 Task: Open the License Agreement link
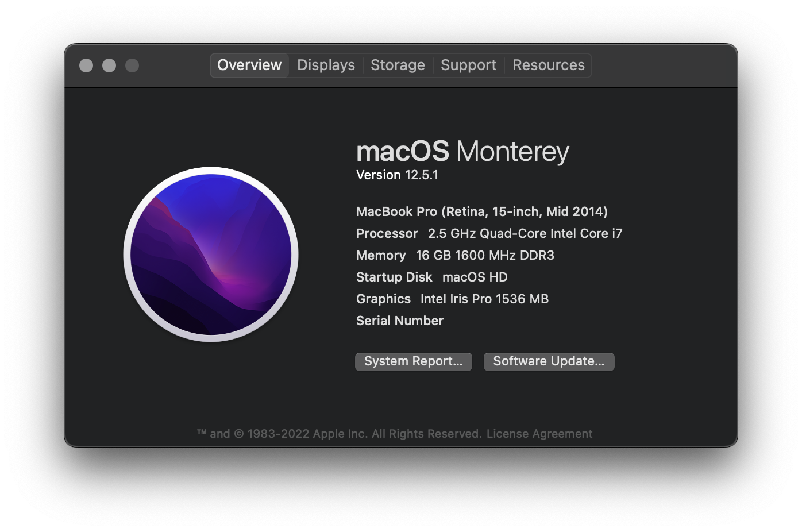(539, 434)
